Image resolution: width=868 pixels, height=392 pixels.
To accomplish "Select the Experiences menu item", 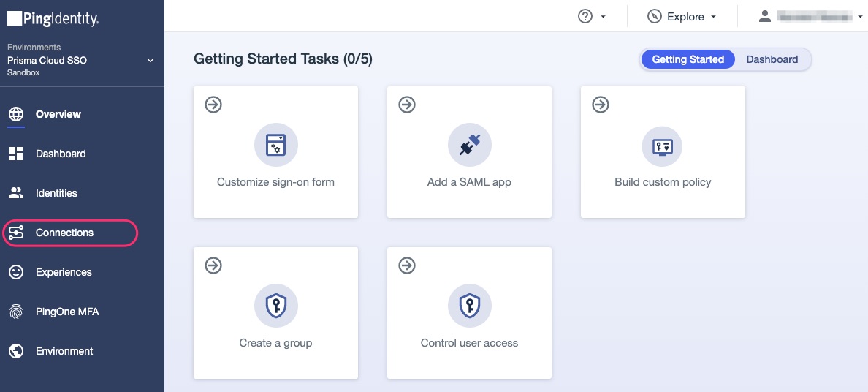I will [64, 272].
